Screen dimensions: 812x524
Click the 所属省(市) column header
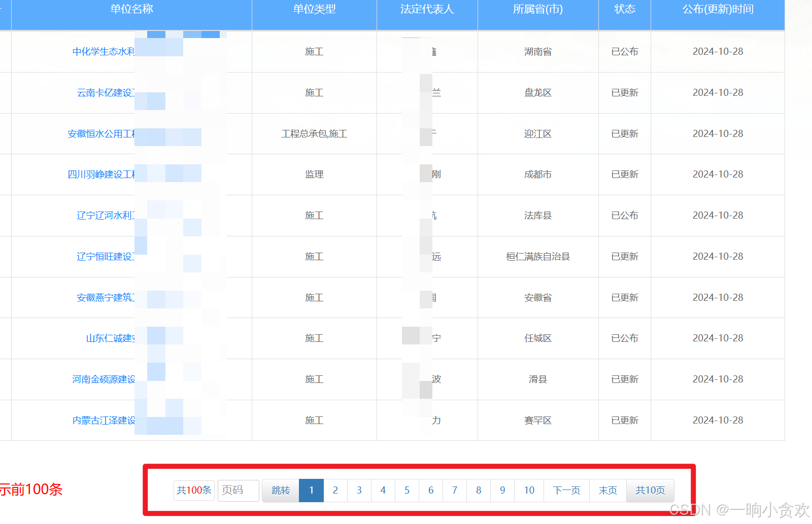(538, 9)
